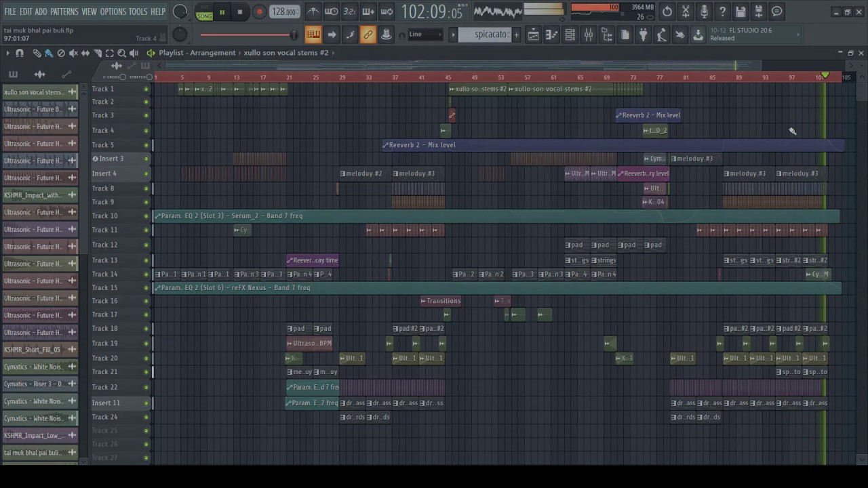The image size is (868, 488).
Task: Mute Track 5 green switch
Action: pyautogui.click(x=146, y=145)
